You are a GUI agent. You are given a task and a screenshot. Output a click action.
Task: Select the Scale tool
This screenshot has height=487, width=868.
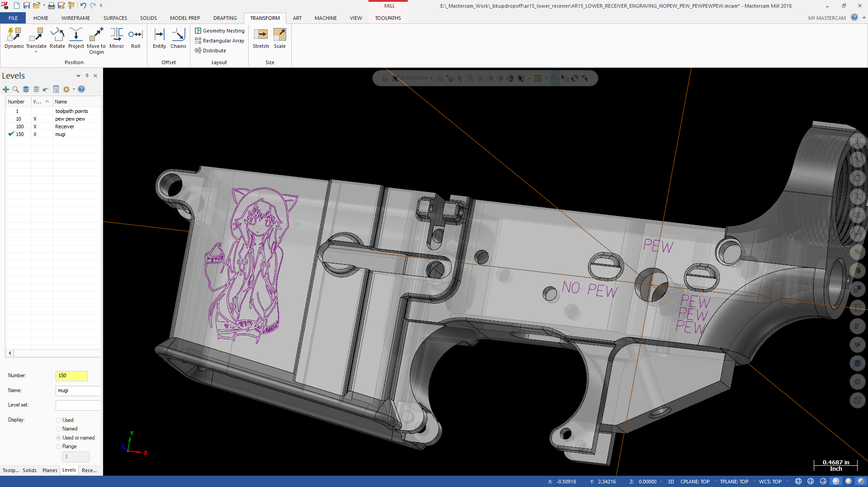pyautogui.click(x=280, y=38)
